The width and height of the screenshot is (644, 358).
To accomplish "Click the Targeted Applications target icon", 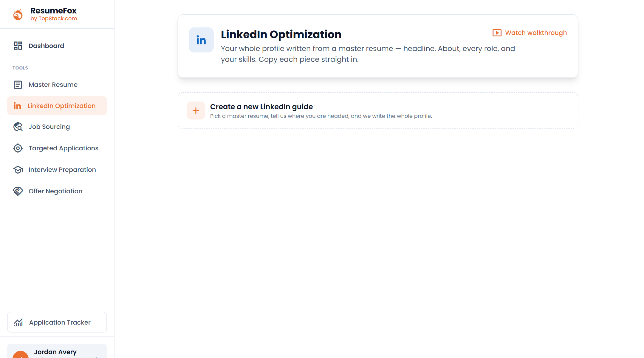I will click(18, 148).
